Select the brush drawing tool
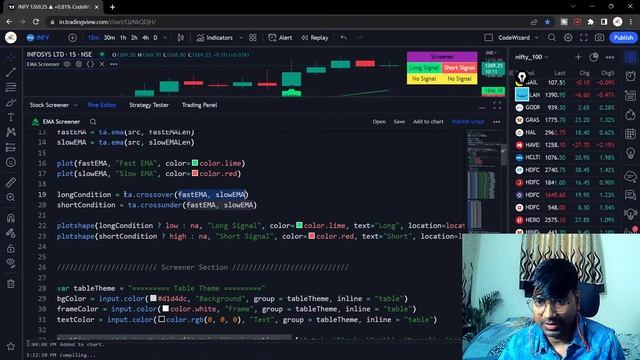This screenshot has width=640, height=360. click(11, 102)
